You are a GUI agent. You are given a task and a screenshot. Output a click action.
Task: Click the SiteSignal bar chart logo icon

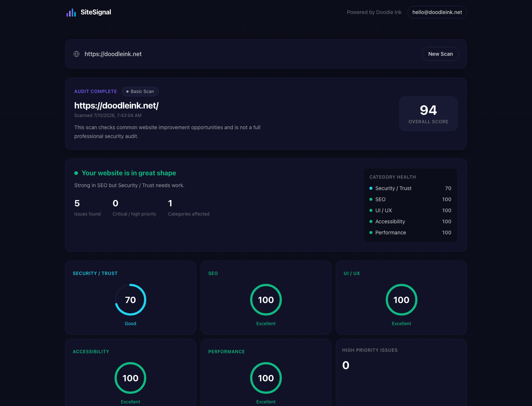click(x=71, y=13)
